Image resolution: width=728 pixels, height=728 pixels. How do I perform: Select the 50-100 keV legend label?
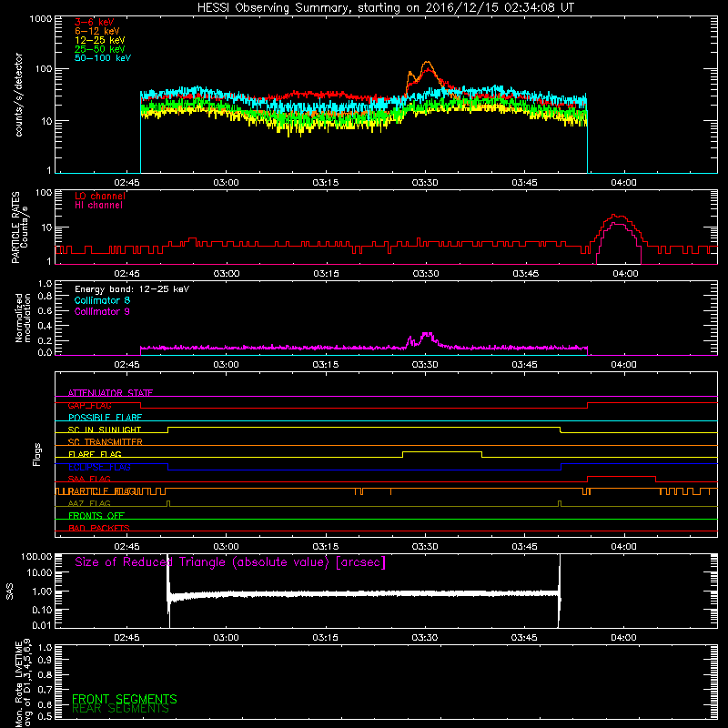(x=102, y=58)
